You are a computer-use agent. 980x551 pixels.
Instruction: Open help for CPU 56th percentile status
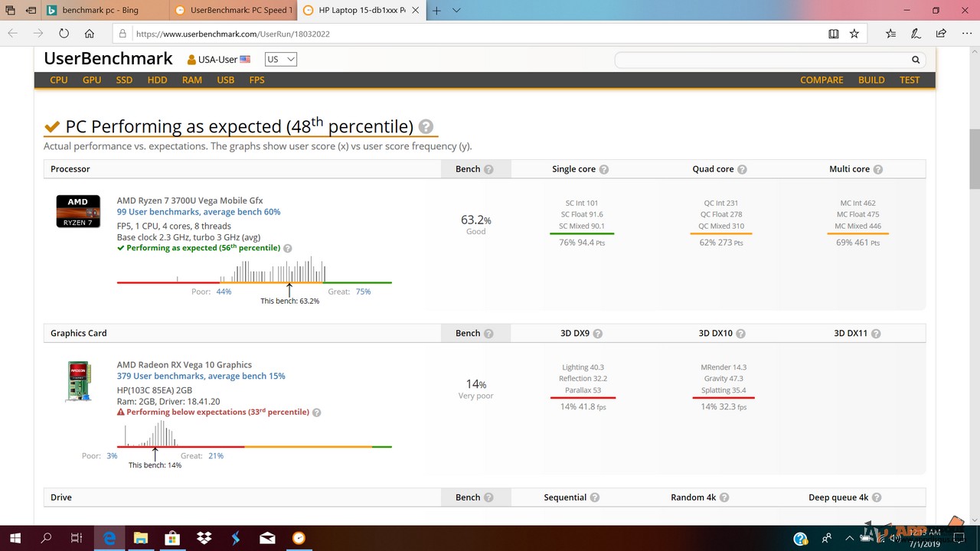288,248
